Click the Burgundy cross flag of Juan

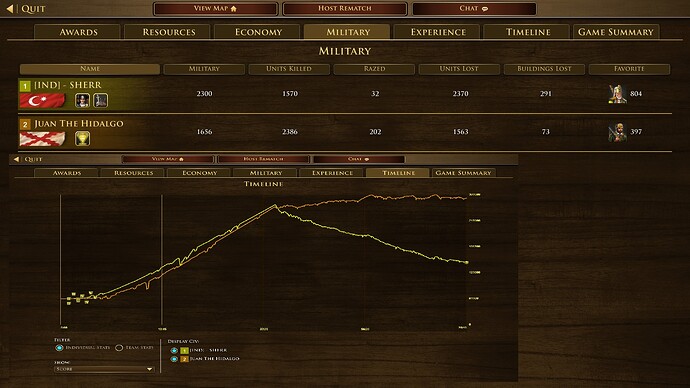(x=42, y=139)
